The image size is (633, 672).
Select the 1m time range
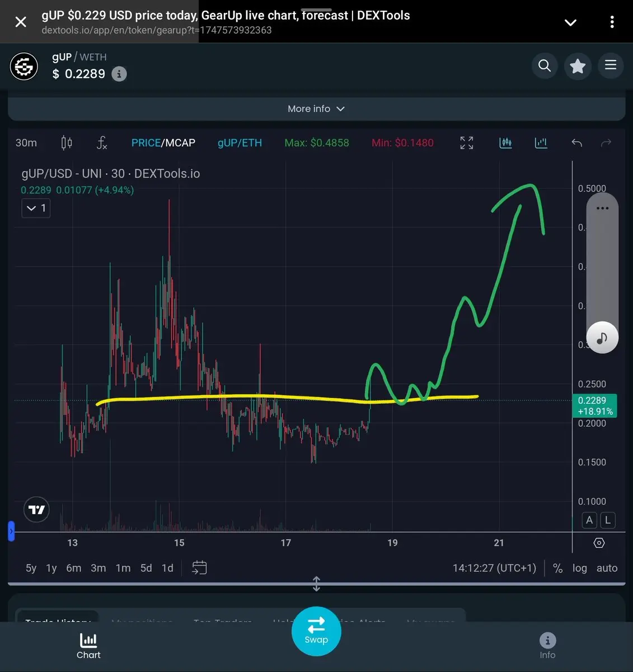[123, 568]
